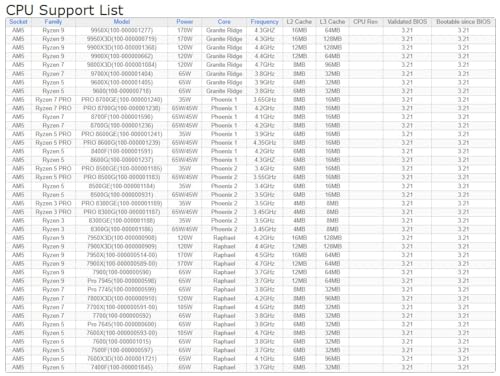Viewport: 500px width, 376px height.
Task: Select the L2 Cache column header
Action: [x=299, y=22]
